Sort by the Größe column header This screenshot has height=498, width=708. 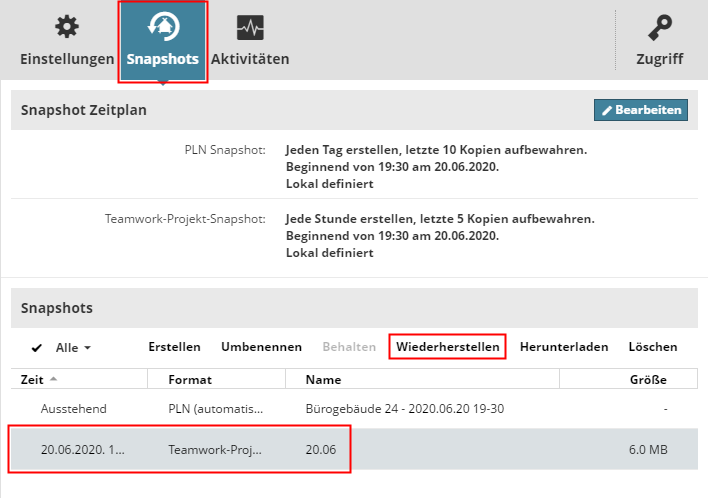tap(629, 379)
